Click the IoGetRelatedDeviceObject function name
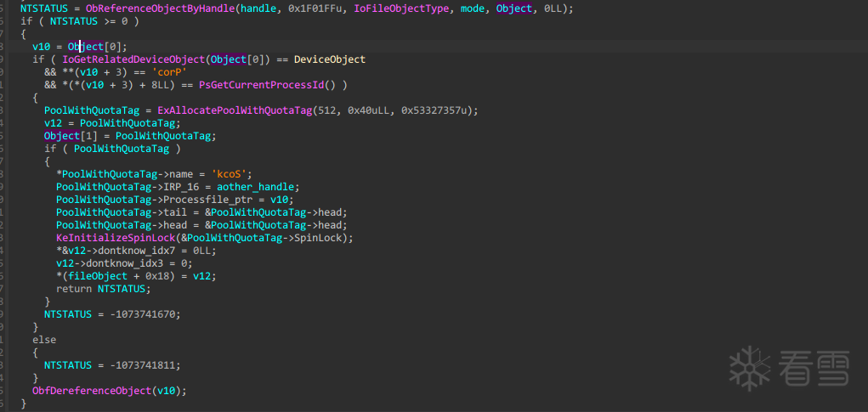868x412 pixels. point(133,59)
